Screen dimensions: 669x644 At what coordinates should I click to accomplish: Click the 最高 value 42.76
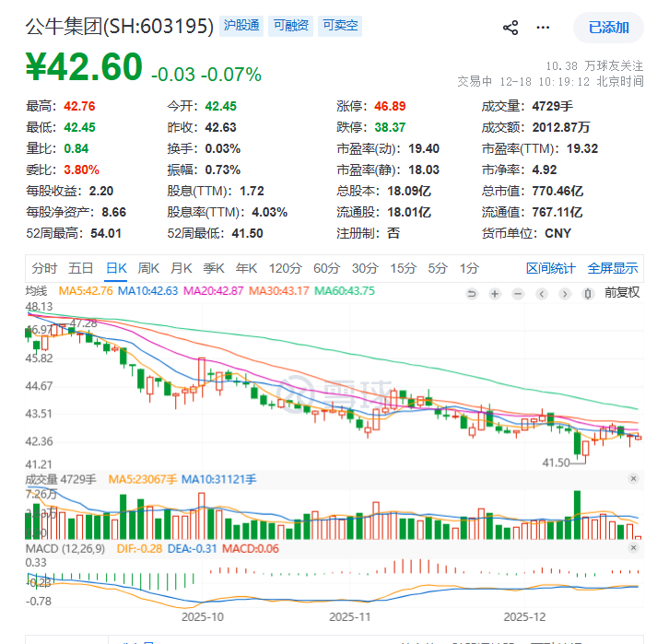[x=79, y=106]
